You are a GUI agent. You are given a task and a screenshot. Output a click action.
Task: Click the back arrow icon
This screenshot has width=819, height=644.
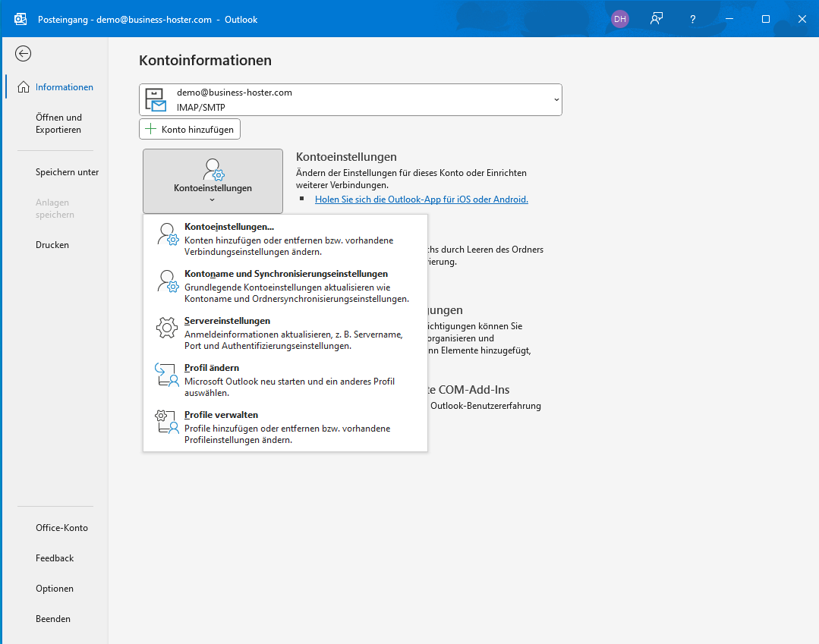coord(23,54)
